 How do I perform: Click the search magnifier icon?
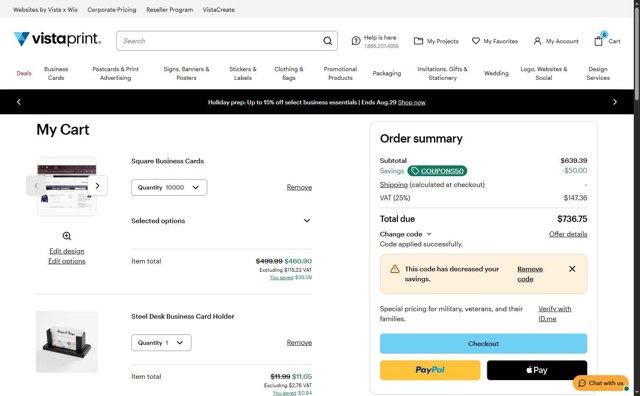tap(327, 41)
